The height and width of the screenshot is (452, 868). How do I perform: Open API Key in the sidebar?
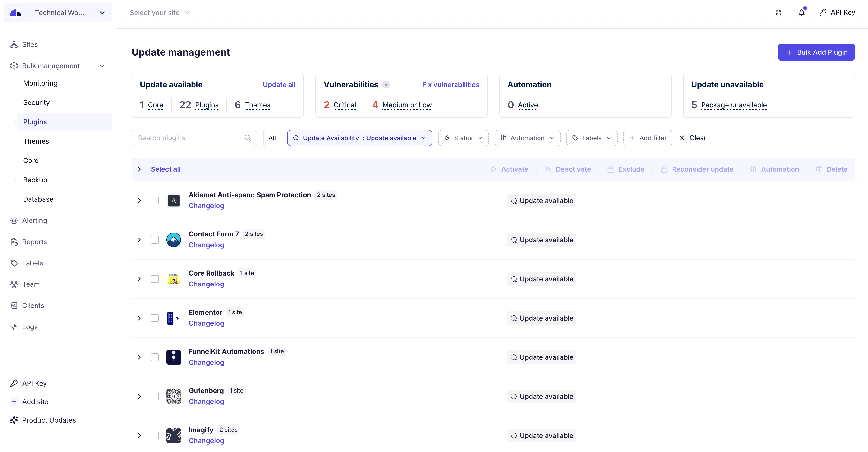[34, 383]
